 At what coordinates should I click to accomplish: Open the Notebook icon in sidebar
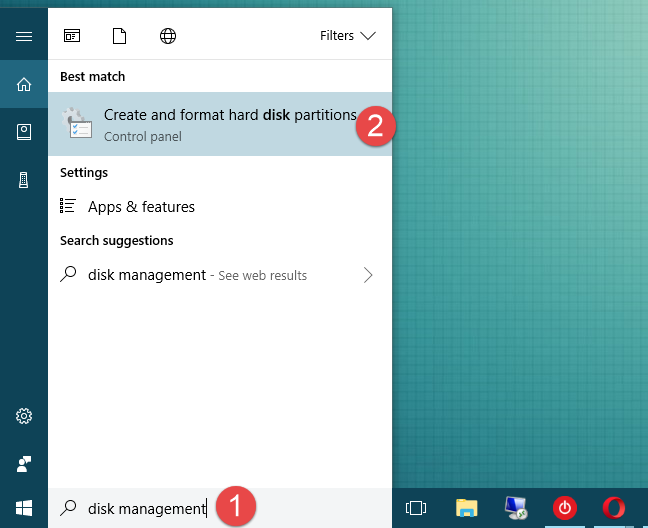[x=24, y=132]
